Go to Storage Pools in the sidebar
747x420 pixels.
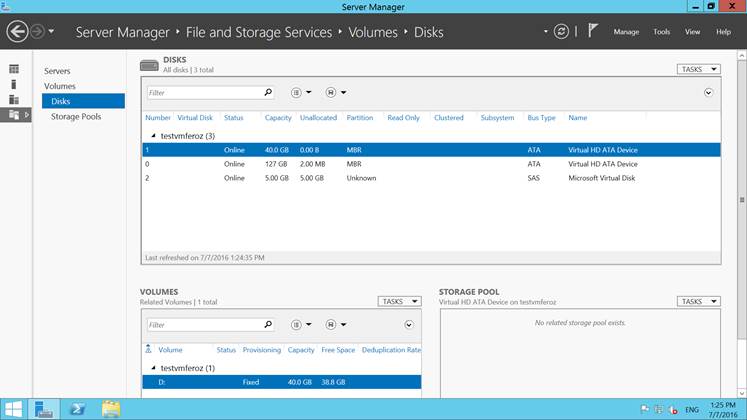[x=76, y=117]
